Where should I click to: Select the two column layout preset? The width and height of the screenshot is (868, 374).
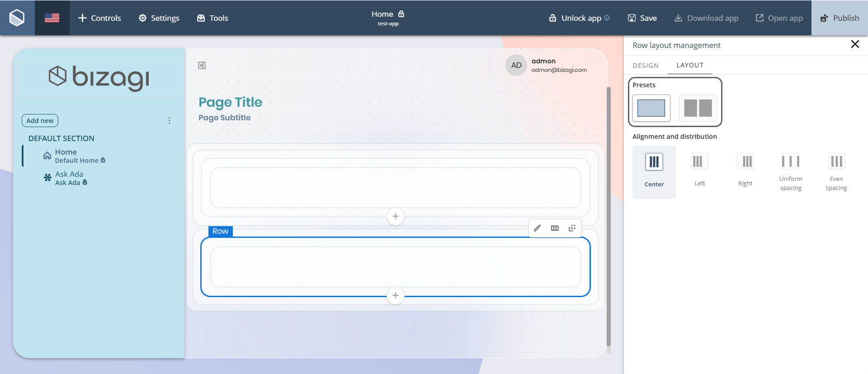click(698, 108)
